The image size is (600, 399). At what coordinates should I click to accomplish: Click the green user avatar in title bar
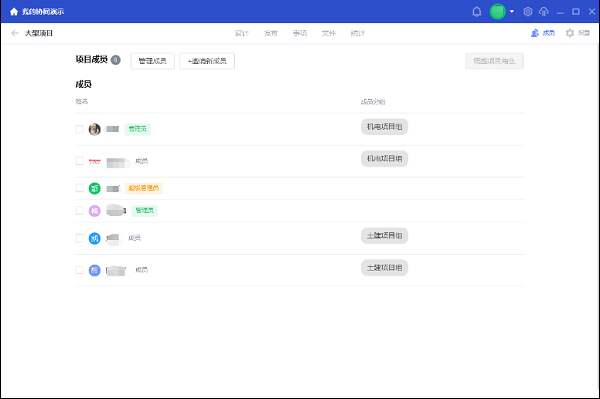(x=498, y=11)
